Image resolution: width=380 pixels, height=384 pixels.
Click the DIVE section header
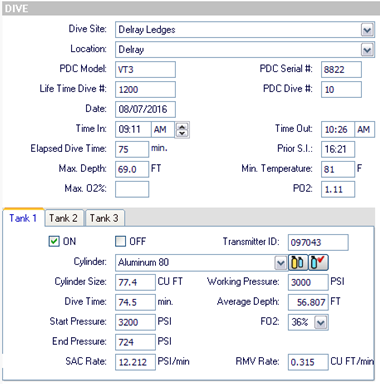(190, 8)
